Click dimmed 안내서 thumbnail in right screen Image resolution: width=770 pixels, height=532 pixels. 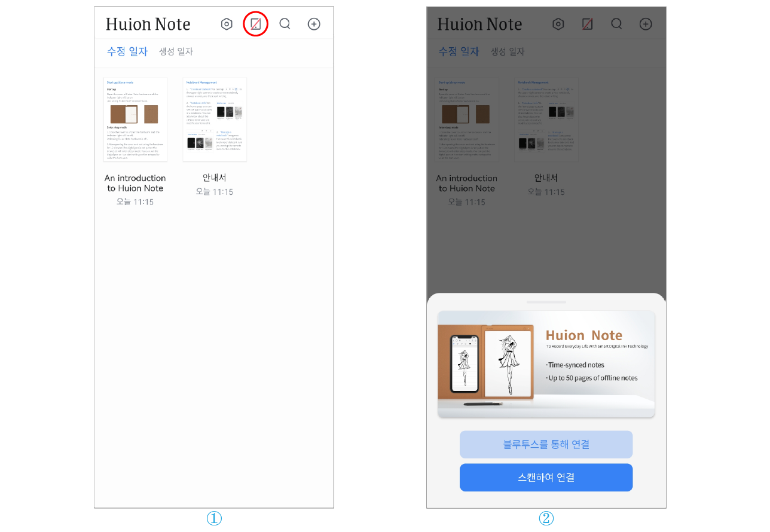546,119
